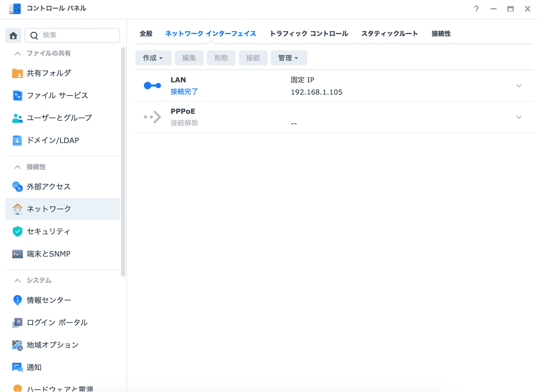Image resolution: width=538 pixels, height=392 pixels.
Task: Click the 接続解除 status text
Action: coord(184,123)
